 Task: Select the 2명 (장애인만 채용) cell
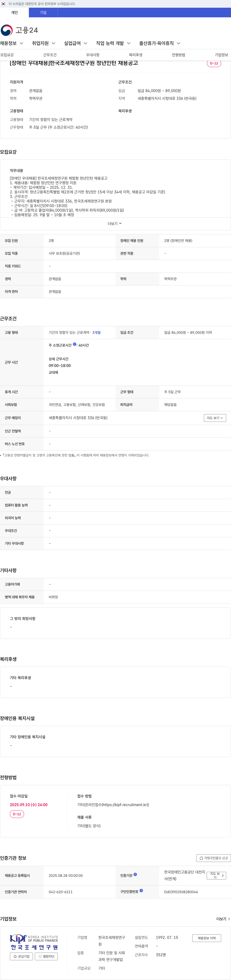[x=178, y=241]
